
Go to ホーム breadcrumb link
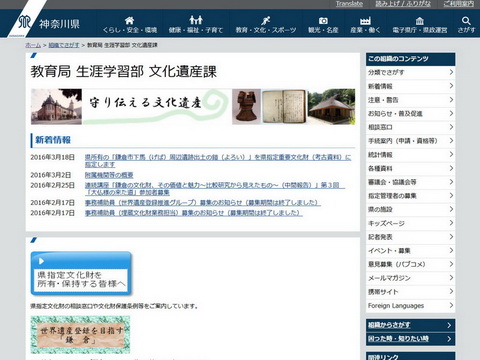tap(33, 45)
